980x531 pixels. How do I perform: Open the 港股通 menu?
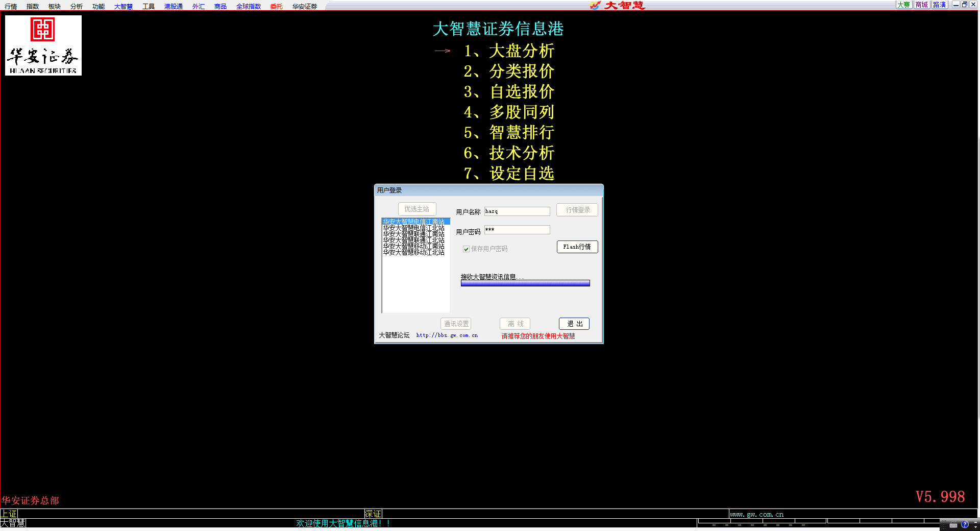coord(174,6)
